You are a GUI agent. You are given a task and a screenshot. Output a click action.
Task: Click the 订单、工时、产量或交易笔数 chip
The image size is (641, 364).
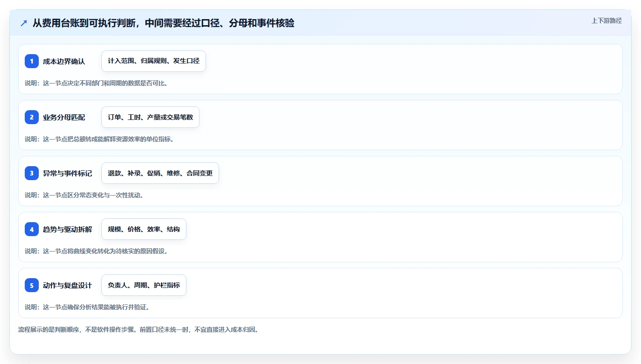coord(150,117)
